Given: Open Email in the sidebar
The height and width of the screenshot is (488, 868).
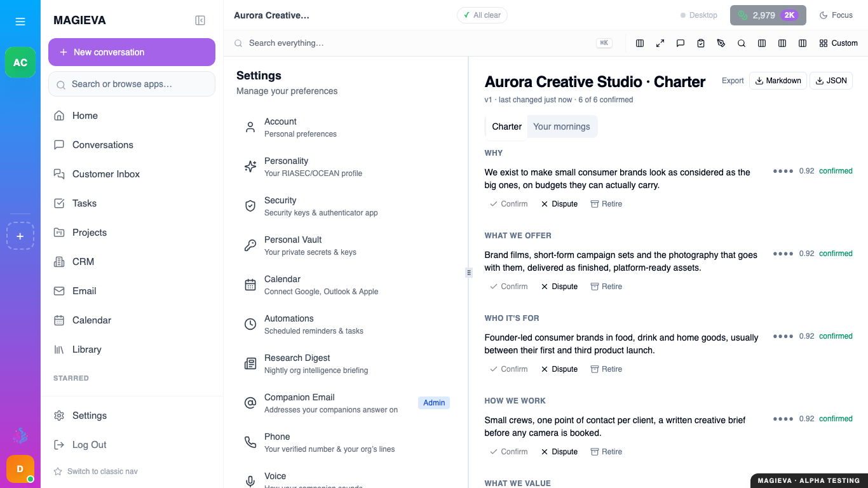Looking at the screenshot, I should point(132,291).
